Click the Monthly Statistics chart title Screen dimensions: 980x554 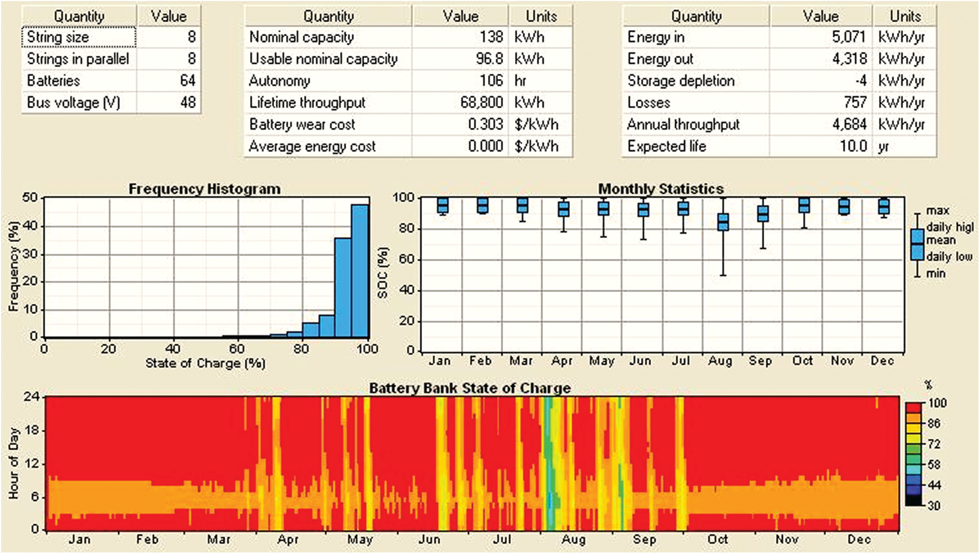click(661, 189)
